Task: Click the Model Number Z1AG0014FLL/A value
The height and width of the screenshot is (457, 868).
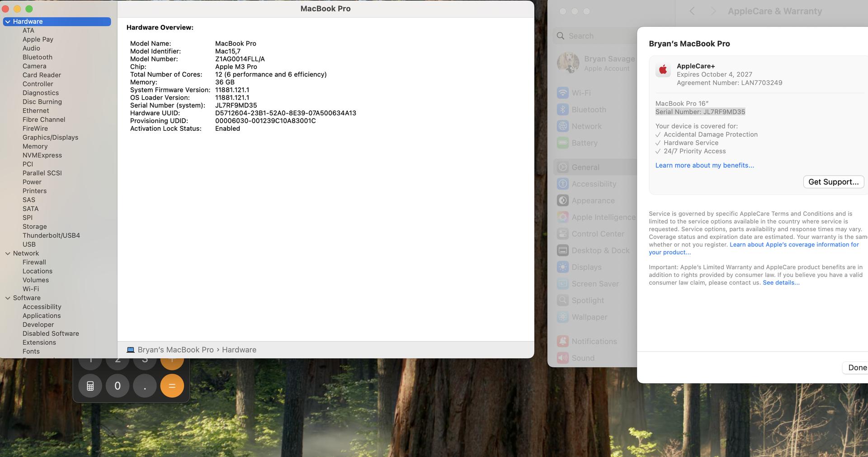Action: coord(240,59)
